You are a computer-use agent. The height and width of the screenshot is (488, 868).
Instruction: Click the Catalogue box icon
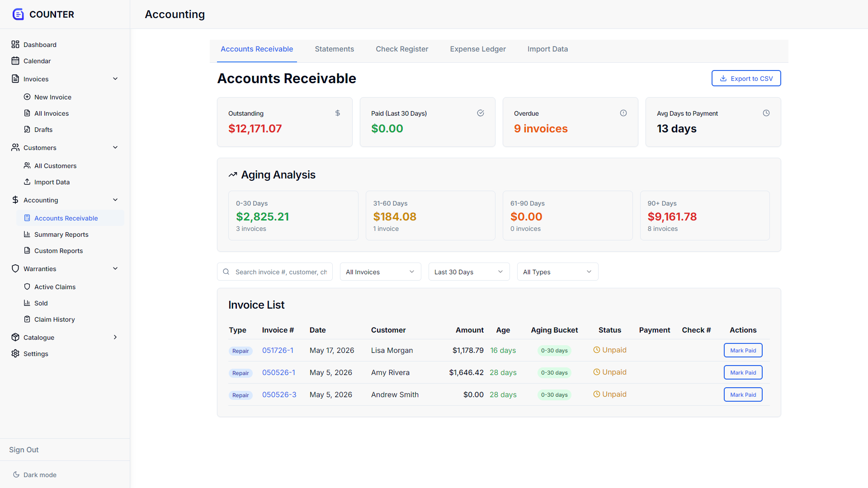pyautogui.click(x=15, y=337)
